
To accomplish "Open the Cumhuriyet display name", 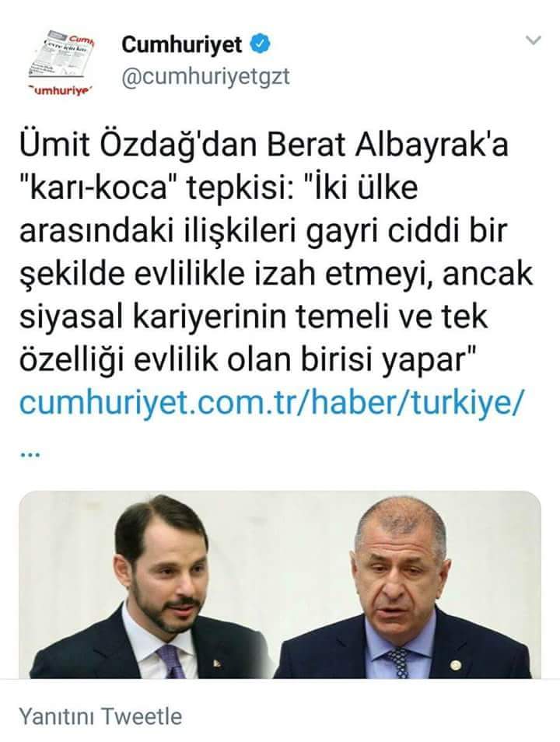I will click(x=182, y=45).
